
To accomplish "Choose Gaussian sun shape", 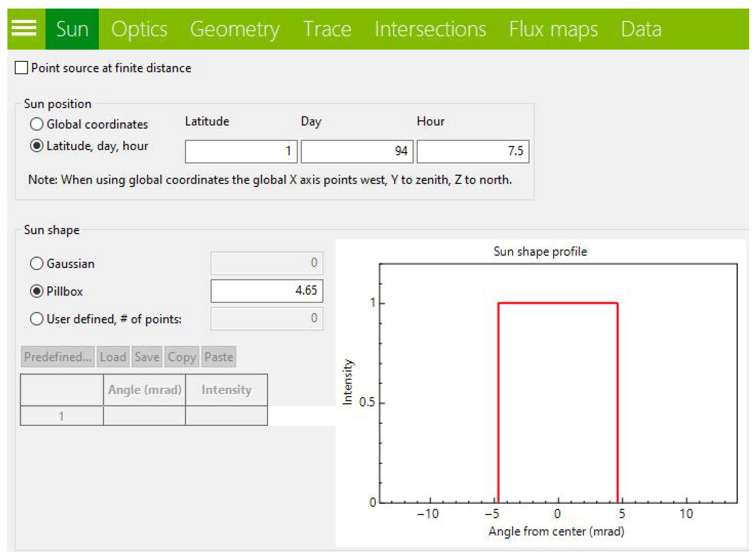I will point(37,263).
